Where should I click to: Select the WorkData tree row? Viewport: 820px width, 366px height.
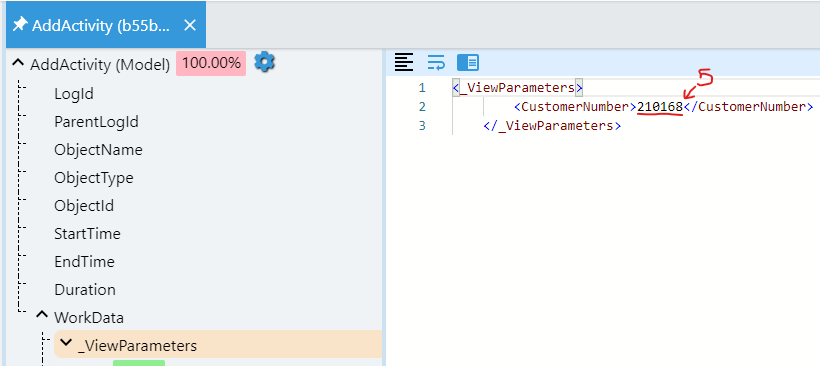[89, 317]
